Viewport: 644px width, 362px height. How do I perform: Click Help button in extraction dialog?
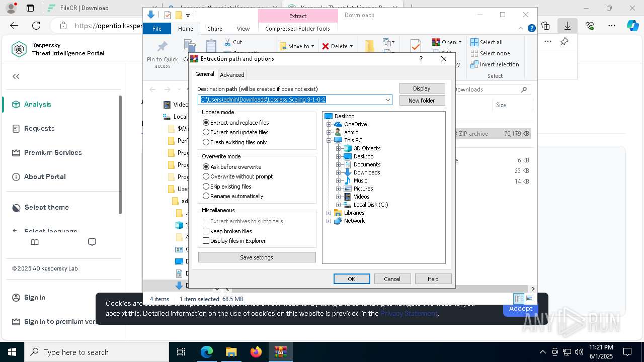[x=433, y=279]
